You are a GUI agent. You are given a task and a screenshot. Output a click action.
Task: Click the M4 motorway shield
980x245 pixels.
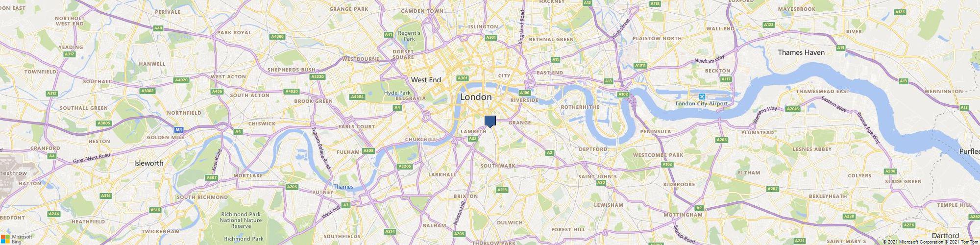tap(179, 129)
